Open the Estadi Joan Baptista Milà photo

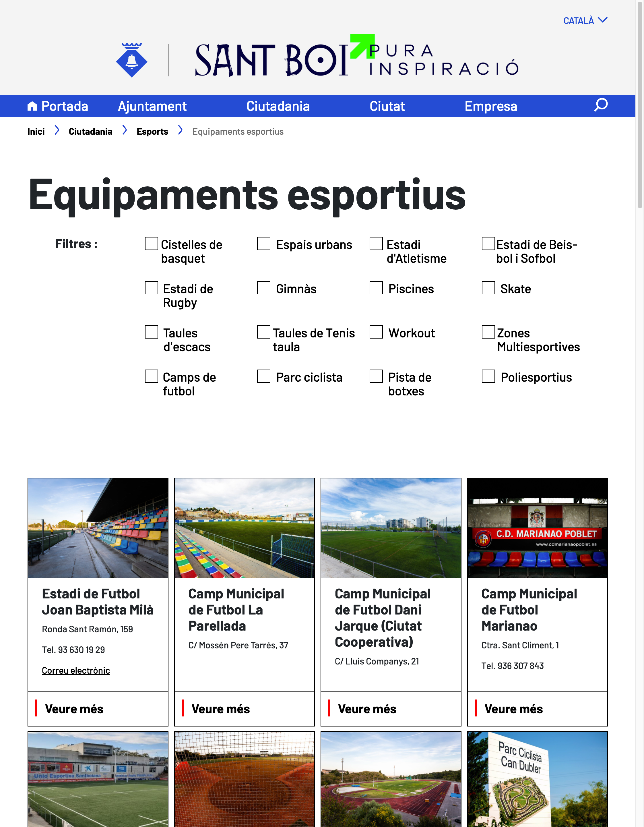pos(98,527)
